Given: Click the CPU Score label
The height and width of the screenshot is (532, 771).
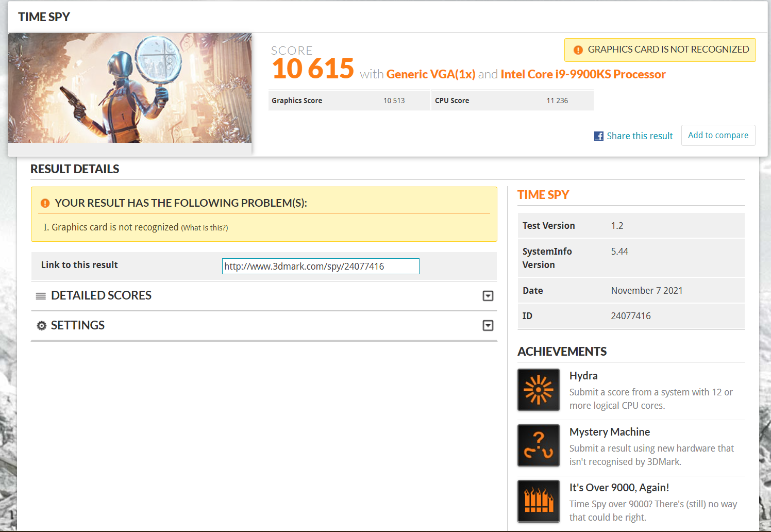Looking at the screenshot, I should [452, 101].
